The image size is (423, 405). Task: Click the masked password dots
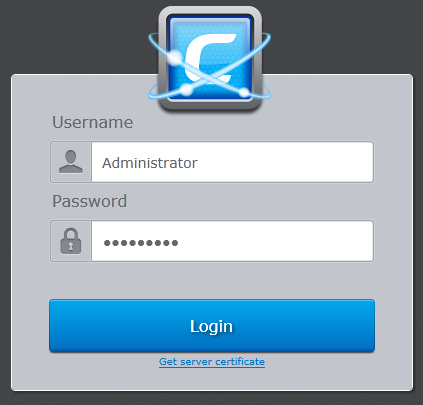141,243
